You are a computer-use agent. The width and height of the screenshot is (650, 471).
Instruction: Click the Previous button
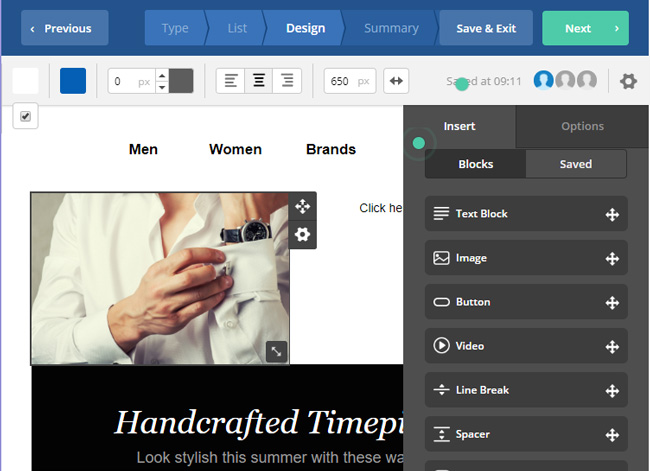point(65,28)
